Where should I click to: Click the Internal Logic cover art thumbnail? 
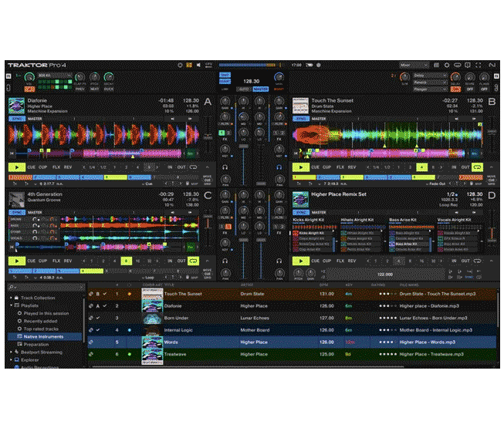click(x=152, y=330)
